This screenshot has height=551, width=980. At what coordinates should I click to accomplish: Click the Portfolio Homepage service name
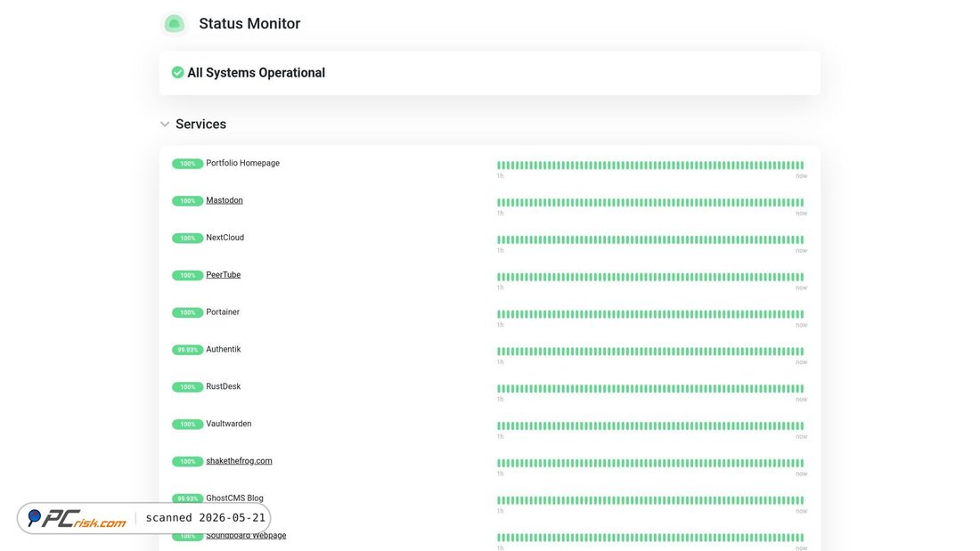(x=242, y=163)
